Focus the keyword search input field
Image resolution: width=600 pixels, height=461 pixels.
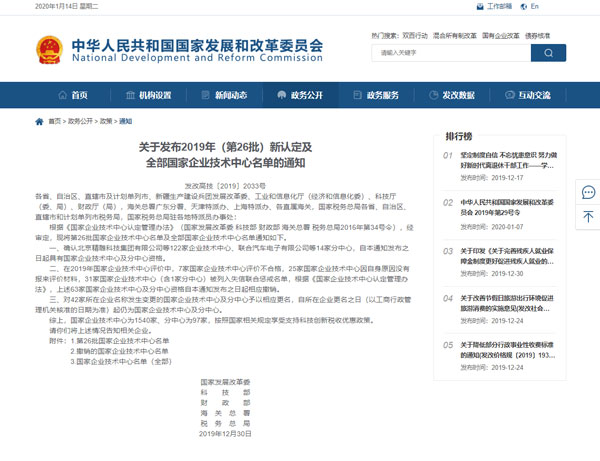(x=451, y=53)
